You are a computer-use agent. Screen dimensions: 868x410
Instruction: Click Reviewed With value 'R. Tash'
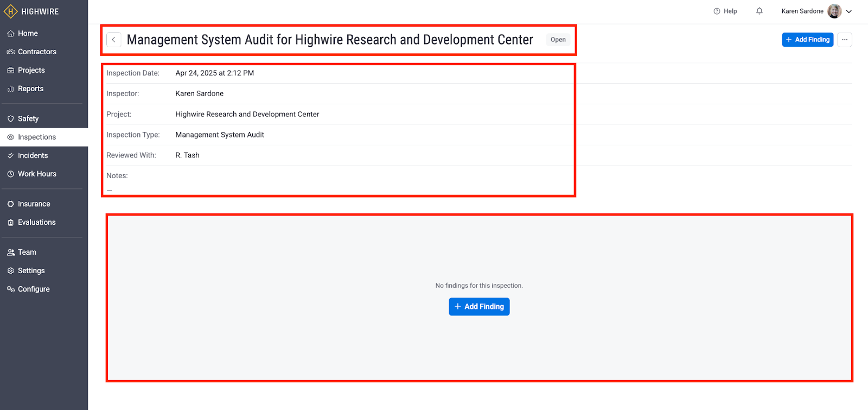point(188,155)
